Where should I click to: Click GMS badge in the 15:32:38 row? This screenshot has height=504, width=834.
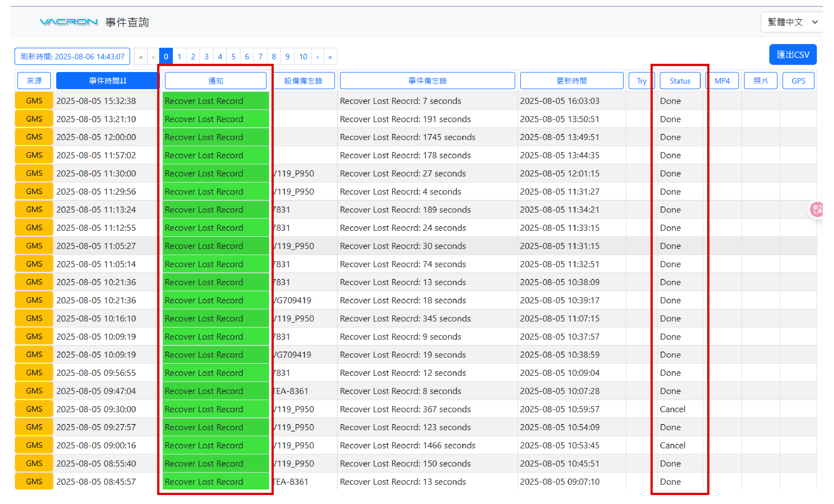[34, 101]
